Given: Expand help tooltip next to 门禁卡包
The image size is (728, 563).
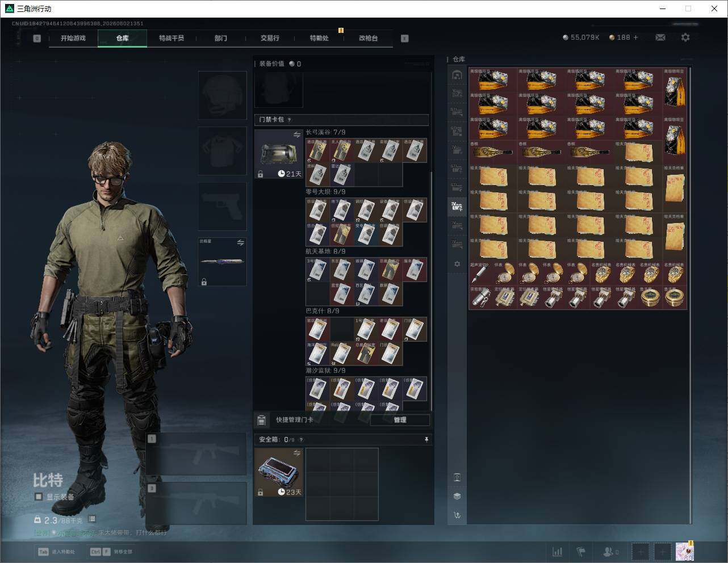Looking at the screenshot, I should [x=290, y=120].
